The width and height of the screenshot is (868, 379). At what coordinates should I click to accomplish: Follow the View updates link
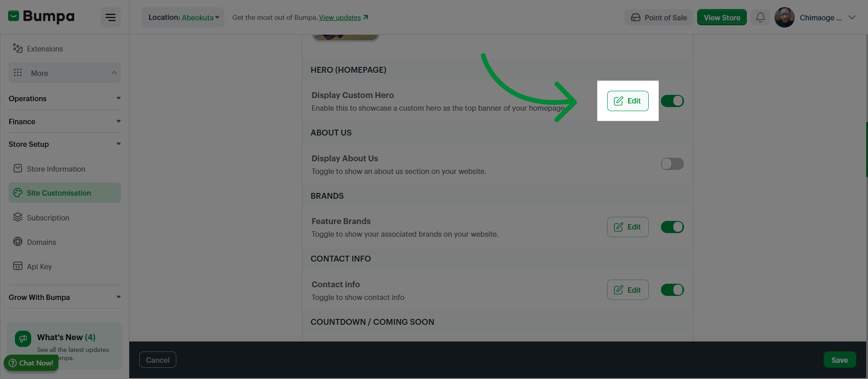(340, 18)
